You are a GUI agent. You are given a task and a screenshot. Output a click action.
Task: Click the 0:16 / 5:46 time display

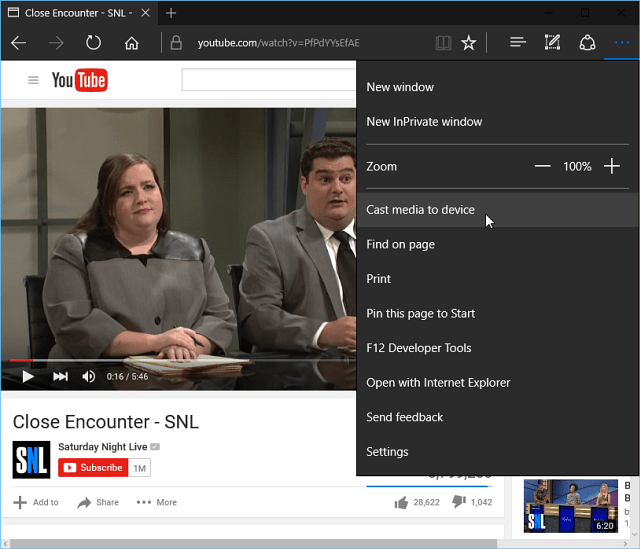(127, 376)
